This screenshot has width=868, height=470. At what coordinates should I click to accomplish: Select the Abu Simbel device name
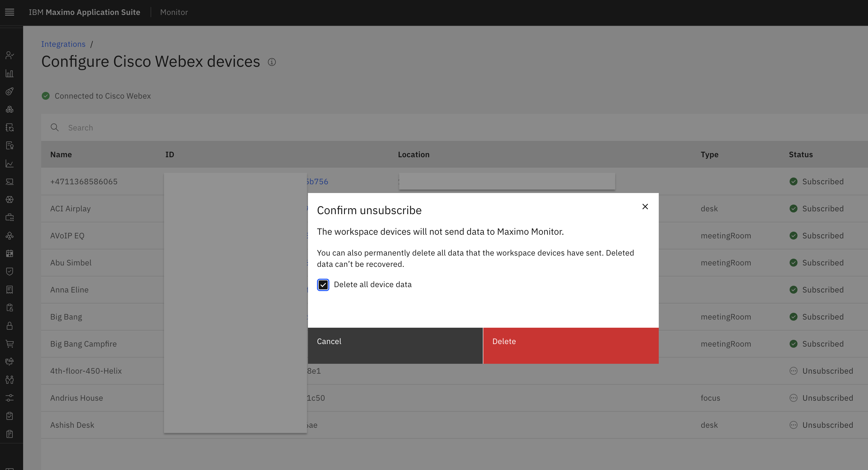click(71, 263)
